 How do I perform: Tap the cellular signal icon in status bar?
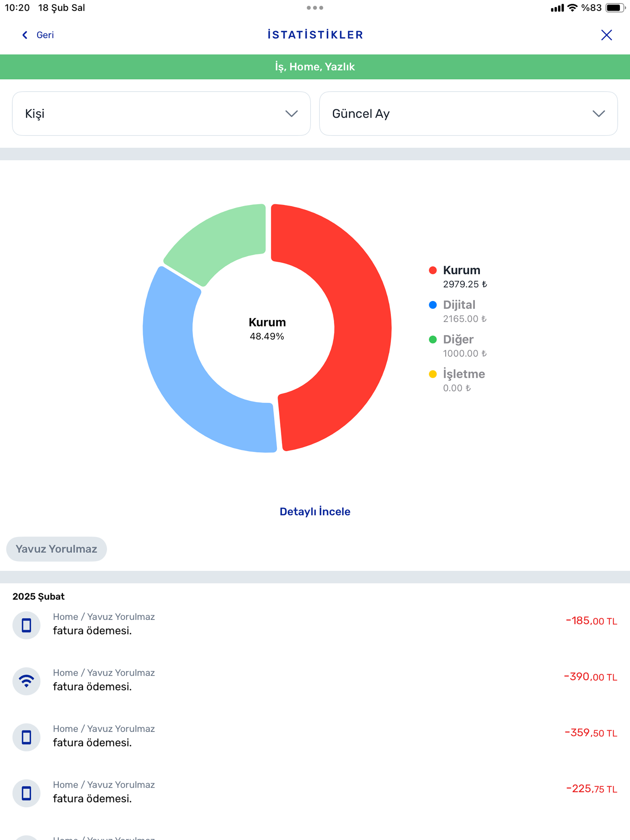(x=557, y=8)
